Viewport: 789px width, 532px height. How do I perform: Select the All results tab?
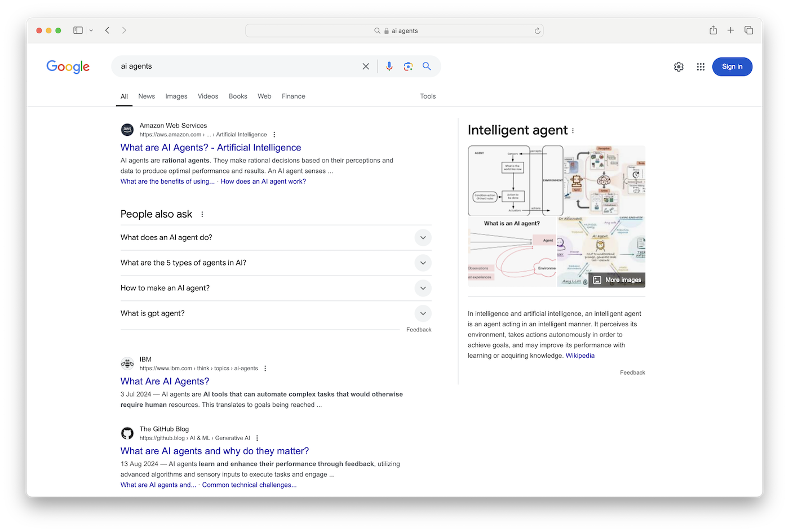(124, 96)
